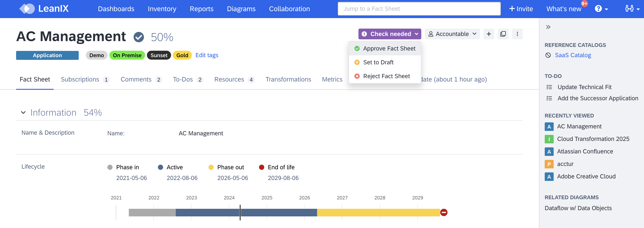Select the Fact Sheet tab

(x=35, y=79)
